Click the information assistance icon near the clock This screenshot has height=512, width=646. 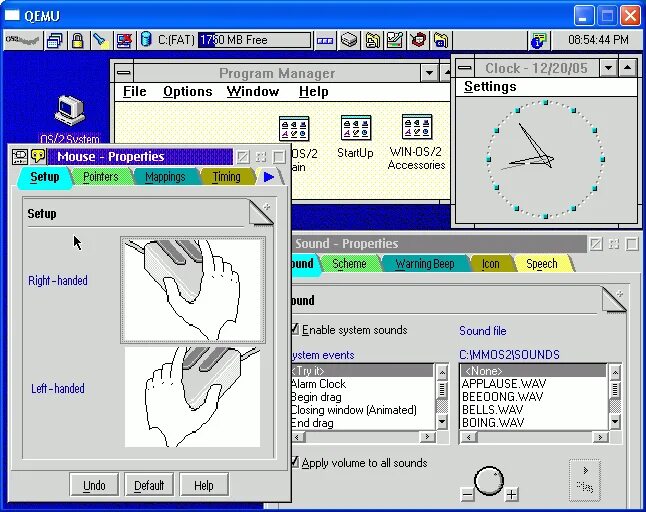538,40
